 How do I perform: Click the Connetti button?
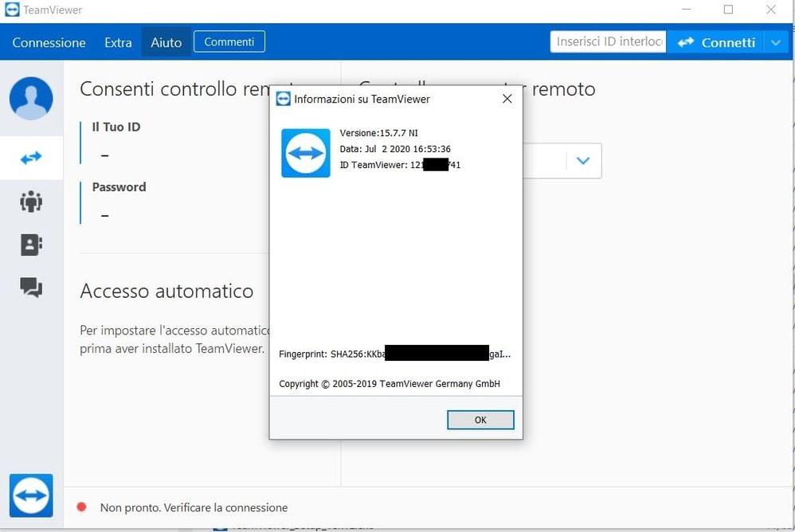716,42
